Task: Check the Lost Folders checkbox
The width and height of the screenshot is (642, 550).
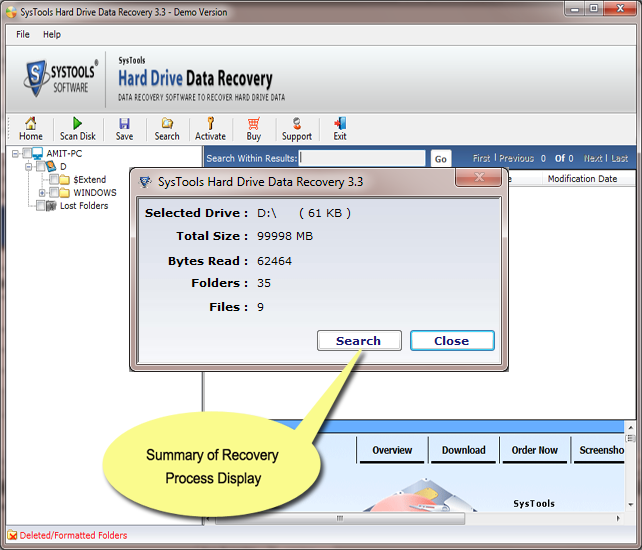Action: click(41, 206)
